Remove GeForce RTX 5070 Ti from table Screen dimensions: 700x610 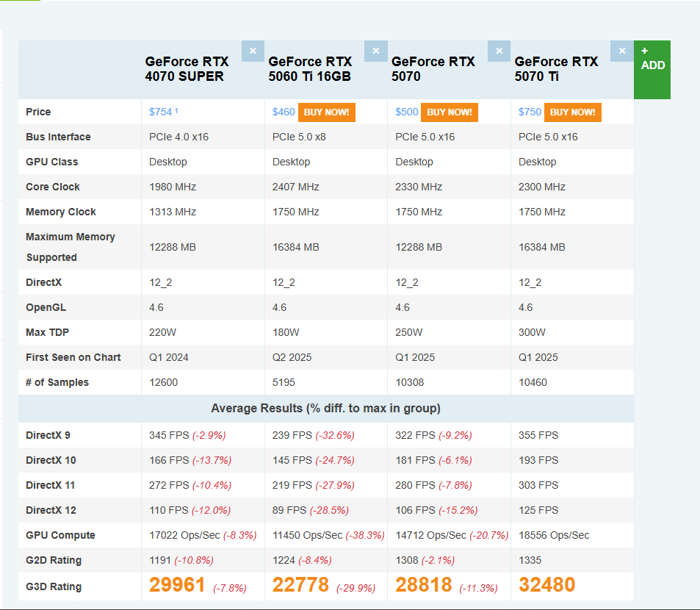[x=621, y=51]
